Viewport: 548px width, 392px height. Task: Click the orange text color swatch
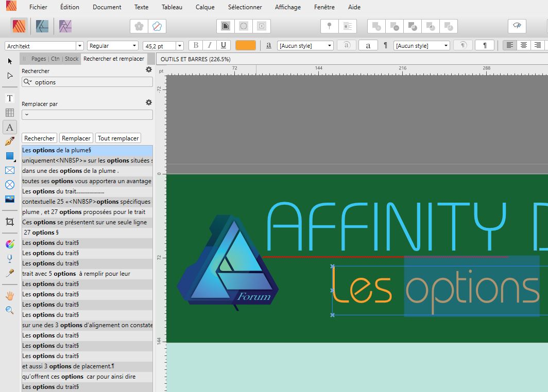(246, 45)
